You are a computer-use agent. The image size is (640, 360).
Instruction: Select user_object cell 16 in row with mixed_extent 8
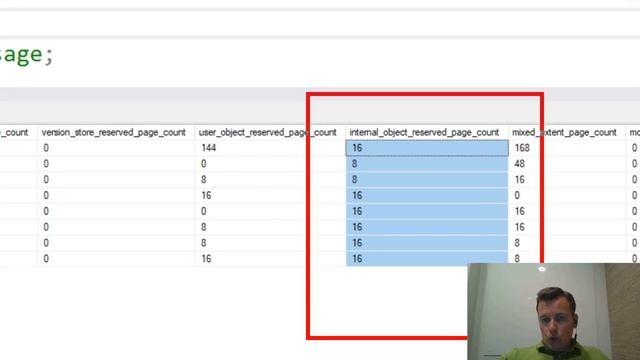point(270,258)
